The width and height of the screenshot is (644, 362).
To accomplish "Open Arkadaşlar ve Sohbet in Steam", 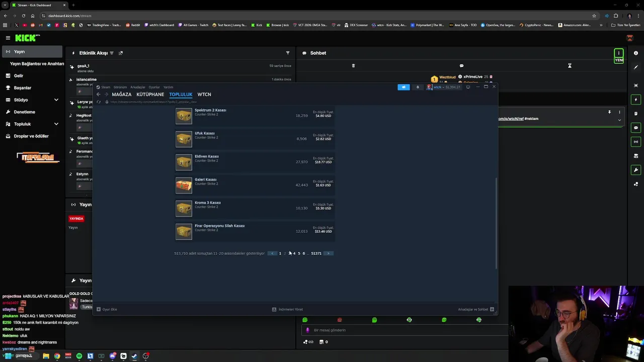I will [476, 309].
